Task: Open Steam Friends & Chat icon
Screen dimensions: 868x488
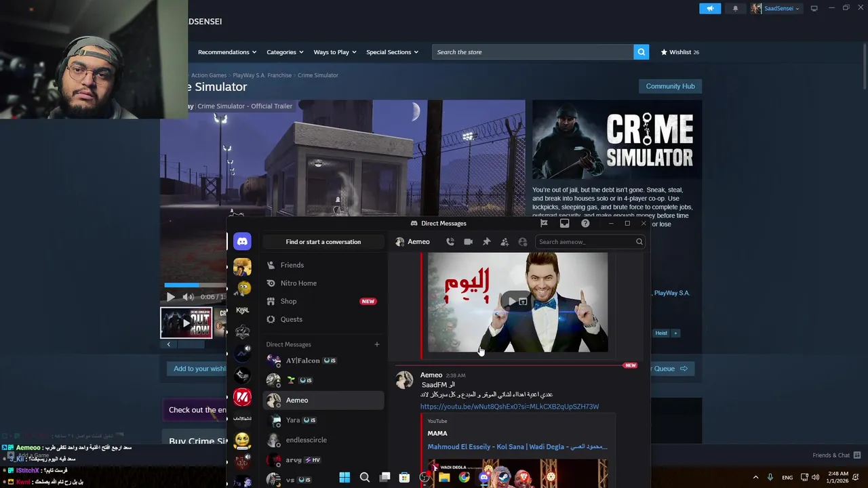Action: click(857, 455)
